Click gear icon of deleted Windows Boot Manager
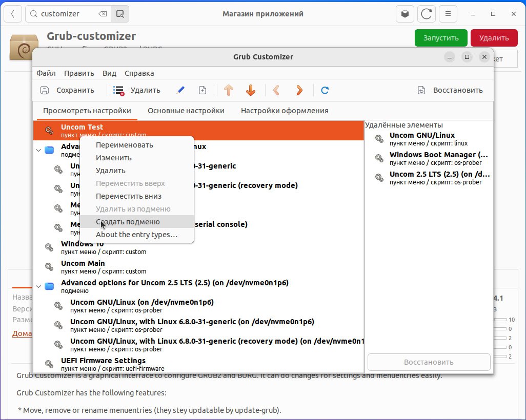The height and width of the screenshot is (420, 526). tap(379, 158)
